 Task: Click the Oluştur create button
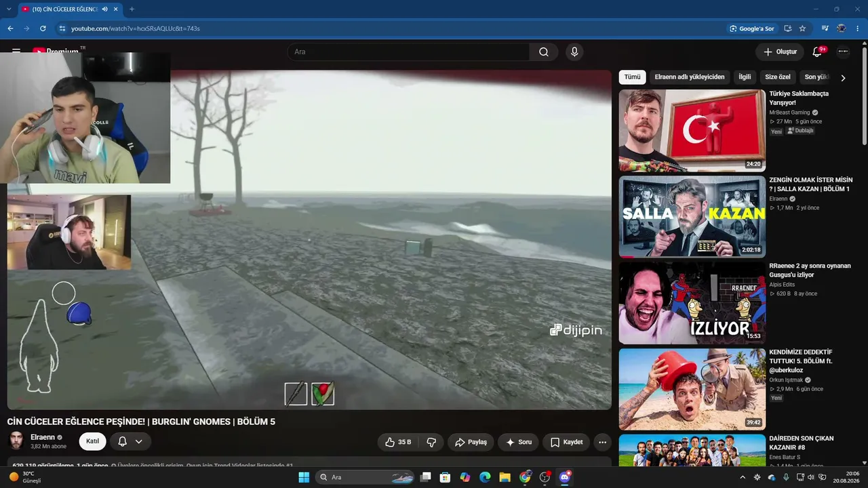780,52
